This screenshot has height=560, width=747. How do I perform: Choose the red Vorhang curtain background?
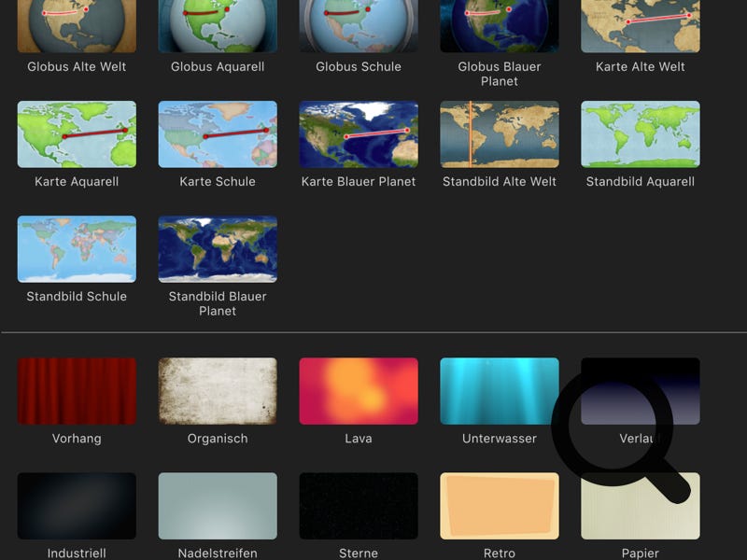[77, 391]
